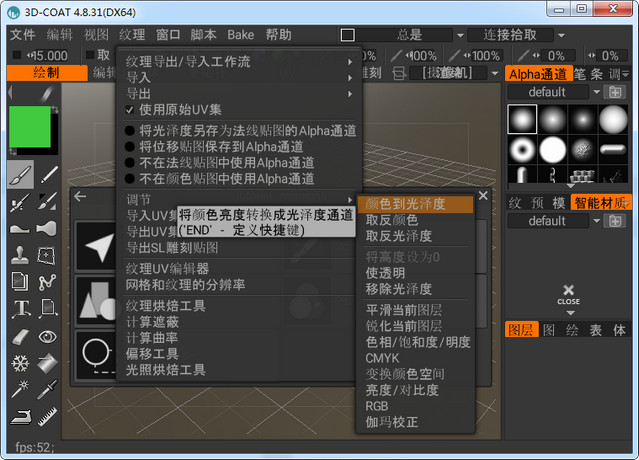
Task: Click the back arrow in the primitives panel
Action: point(81,196)
